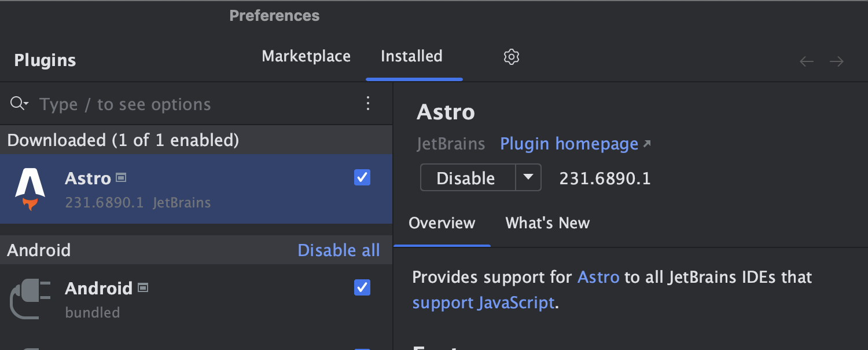This screenshot has height=350, width=868.
Task: Click the search magnifier icon
Action: pyautogui.click(x=19, y=104)
